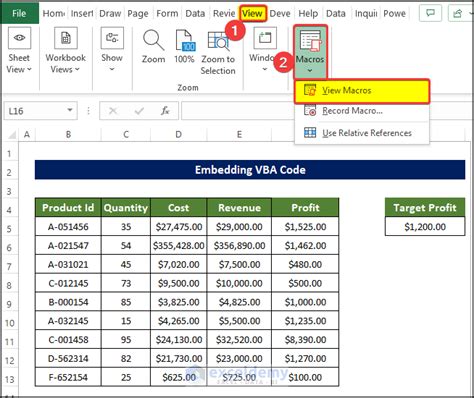This screenshot has height=398, width=474.
Task: Open the Page Layout tab
Action: coord(138,13)
